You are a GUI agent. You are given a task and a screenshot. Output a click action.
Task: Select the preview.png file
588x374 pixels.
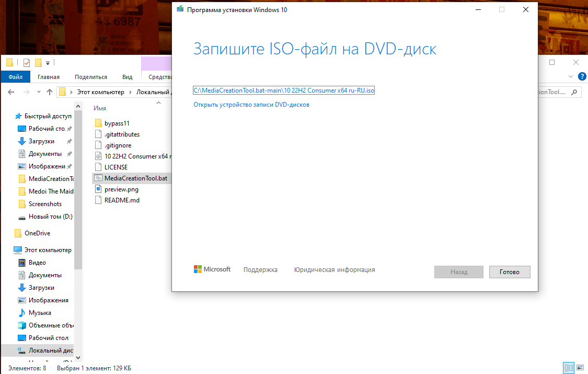[x=121, y=189]
